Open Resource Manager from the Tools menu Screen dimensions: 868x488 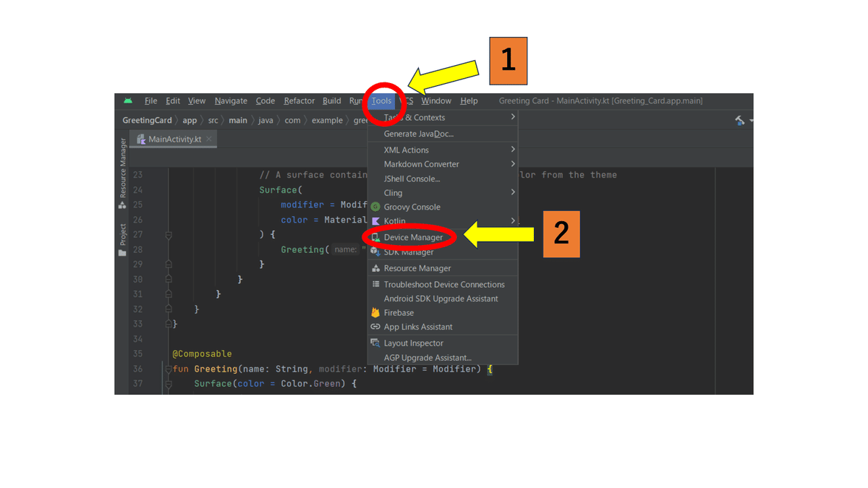pos(443,268)
